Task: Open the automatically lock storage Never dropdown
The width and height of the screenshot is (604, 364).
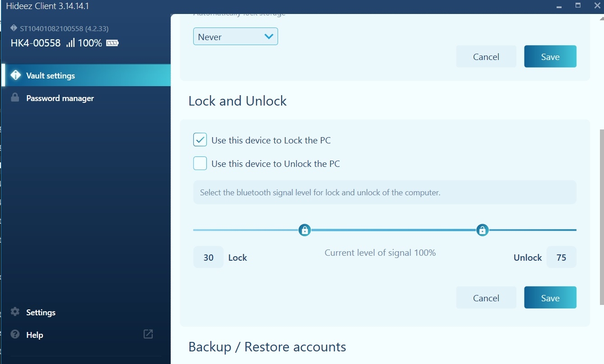Action: 235,37
